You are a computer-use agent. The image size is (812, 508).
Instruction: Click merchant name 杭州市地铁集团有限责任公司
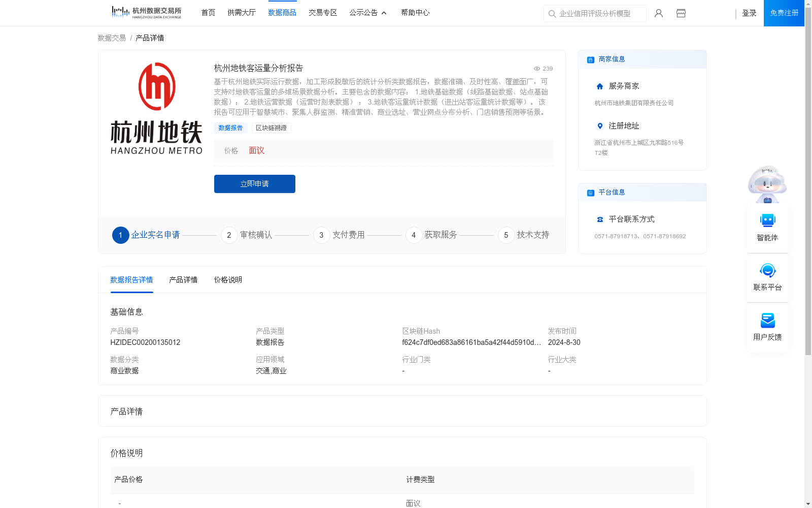(634, 103)
